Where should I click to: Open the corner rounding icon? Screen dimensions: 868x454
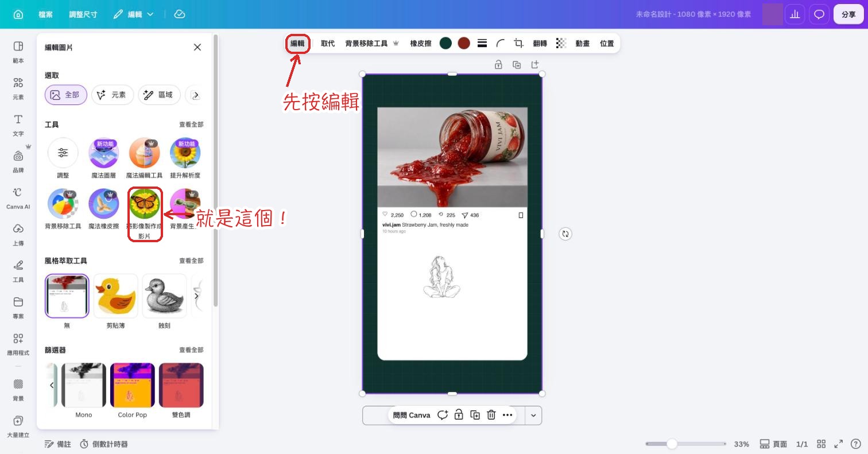tap(501, 43)
